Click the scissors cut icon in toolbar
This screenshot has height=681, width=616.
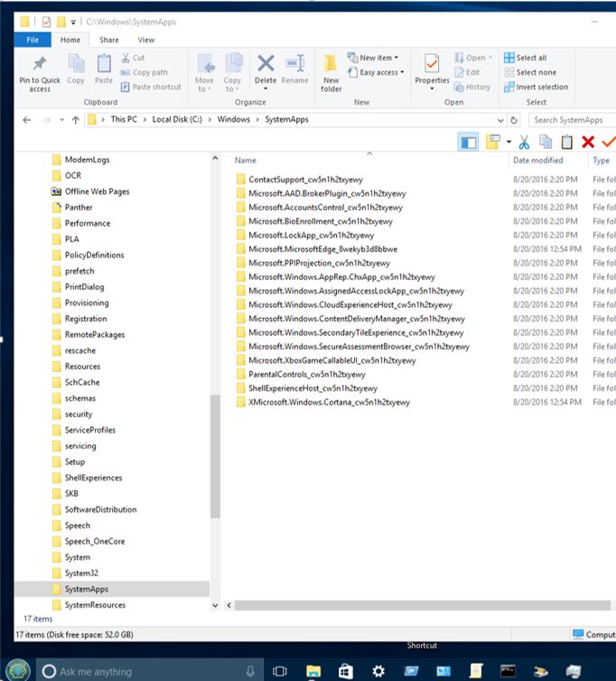[x=524, y=142]
